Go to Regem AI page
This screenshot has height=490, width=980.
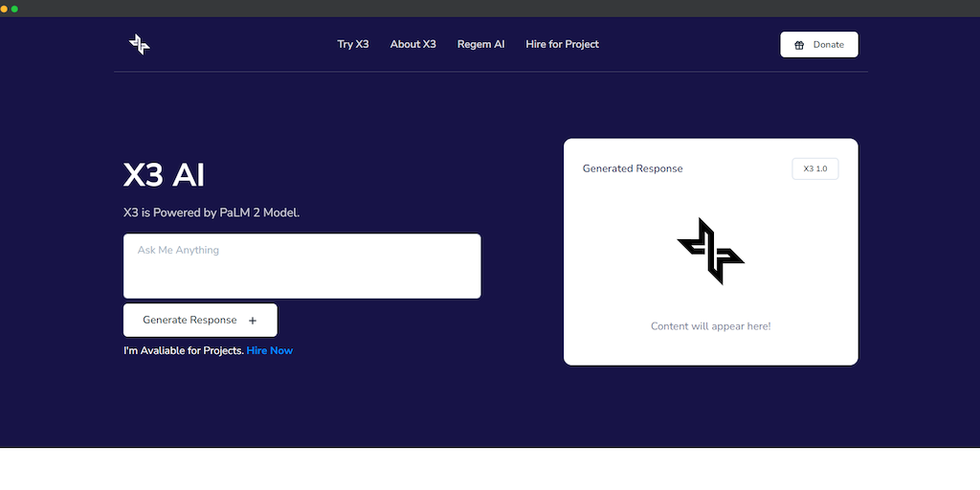pyautogui.click(x=480, y=44)
